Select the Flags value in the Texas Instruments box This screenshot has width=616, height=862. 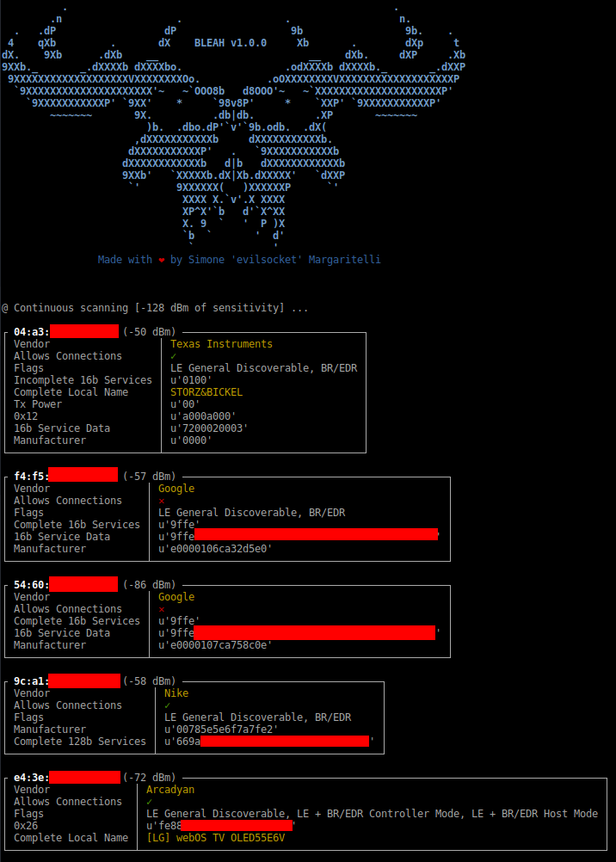point(264,368)
